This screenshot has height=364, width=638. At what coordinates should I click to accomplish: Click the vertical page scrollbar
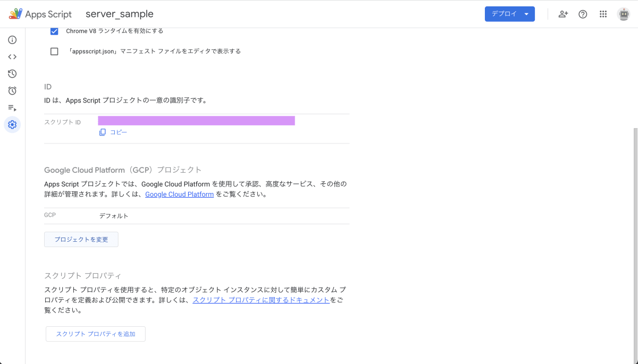coord(634,244)
